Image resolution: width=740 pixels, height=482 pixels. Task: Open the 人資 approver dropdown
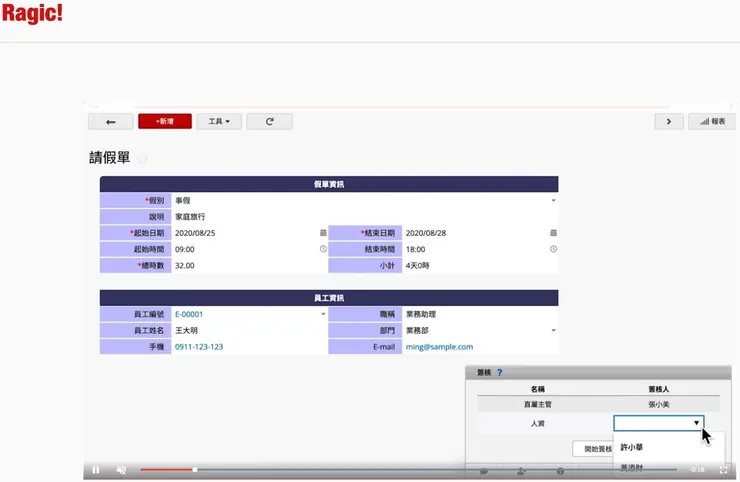[659, 423]
